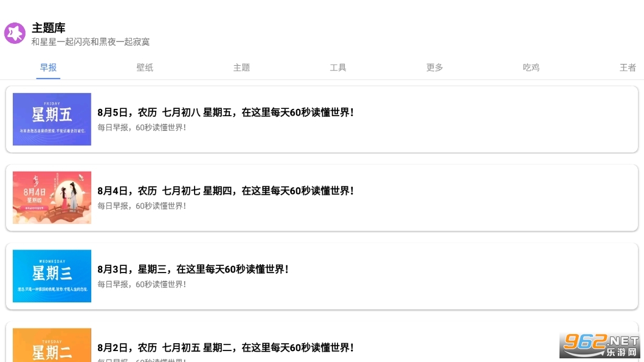The height and width of the screenshot is (362, 644).
Task: Open the 8月4日 七月初七 news headline
Action: [x=226, y=190]
